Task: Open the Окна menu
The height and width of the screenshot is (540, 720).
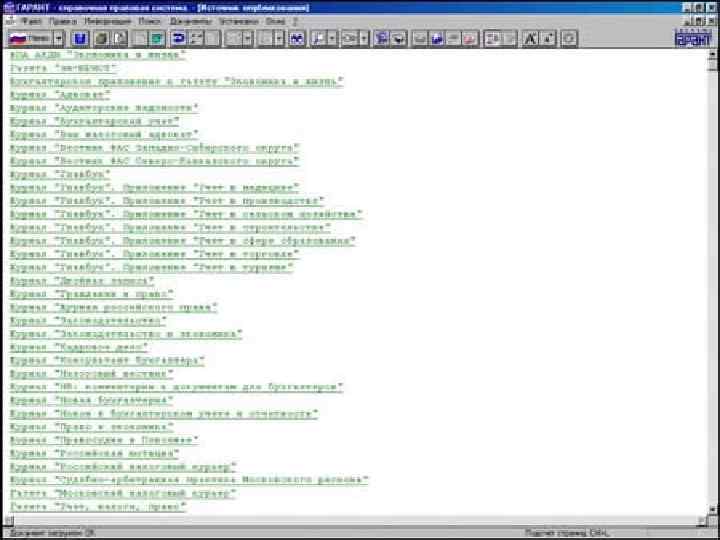Action: pos(276,21)
